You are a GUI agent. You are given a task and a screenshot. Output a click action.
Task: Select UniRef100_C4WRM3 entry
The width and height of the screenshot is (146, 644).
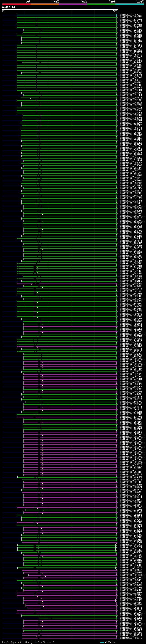(131, 562)
